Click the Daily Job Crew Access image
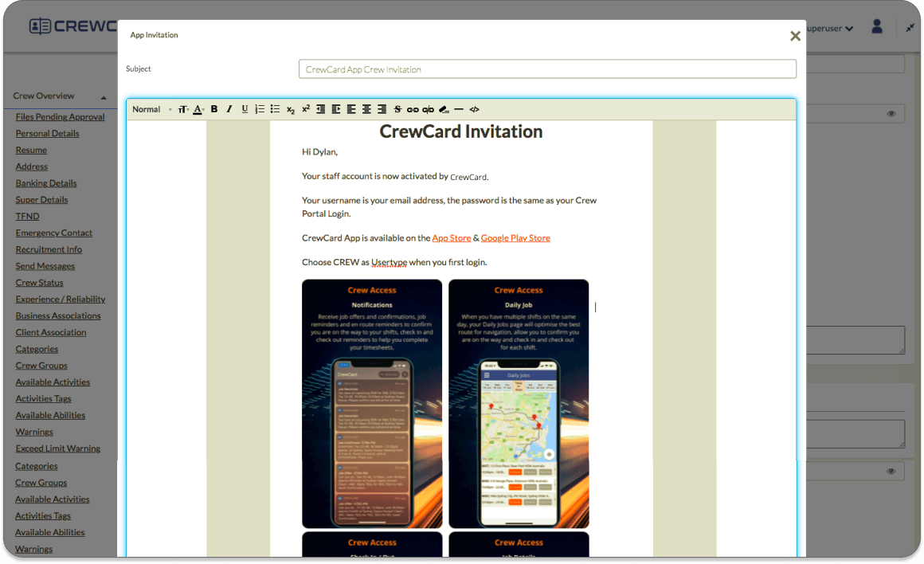Screen dimensions: 924x564 pyautogui.click(x=519, y=404)
